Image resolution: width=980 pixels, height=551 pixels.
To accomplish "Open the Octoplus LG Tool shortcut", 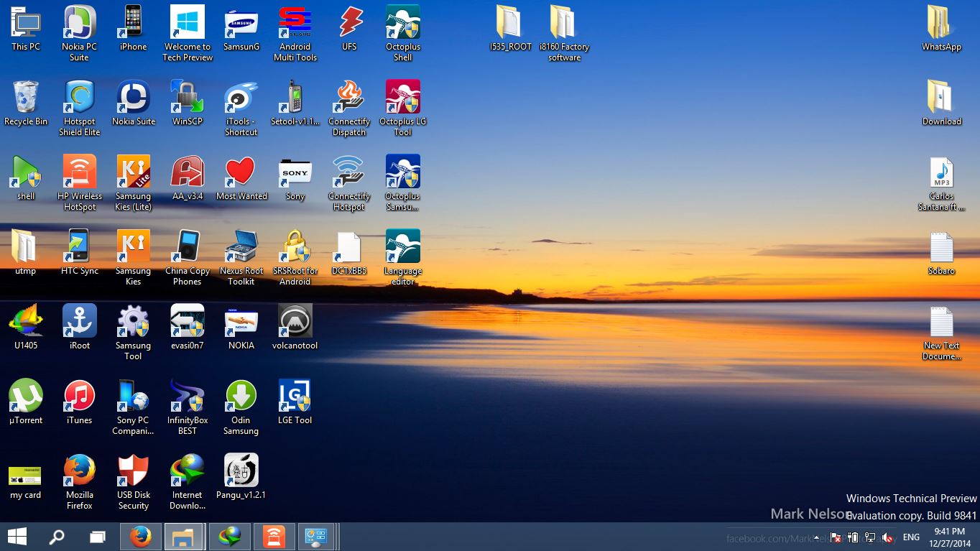I will click(x=402, y=108).
